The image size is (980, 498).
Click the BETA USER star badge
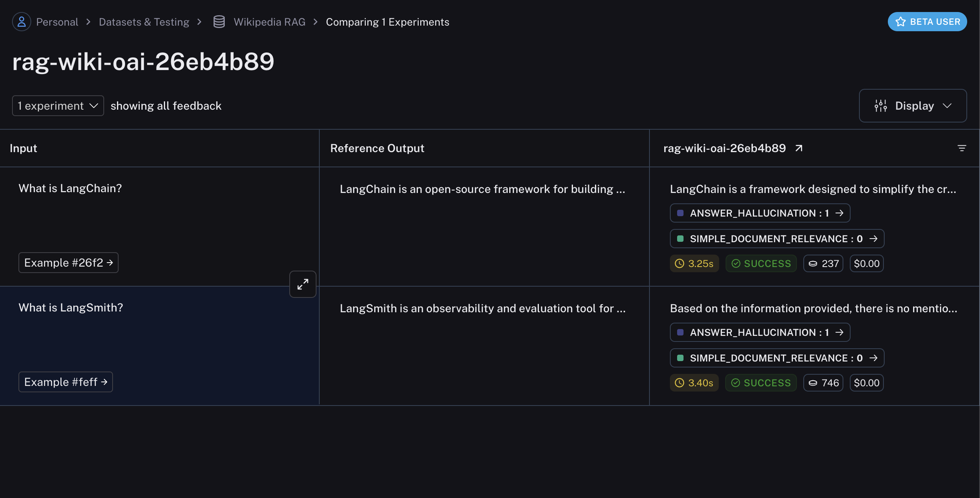pos(927,22)
